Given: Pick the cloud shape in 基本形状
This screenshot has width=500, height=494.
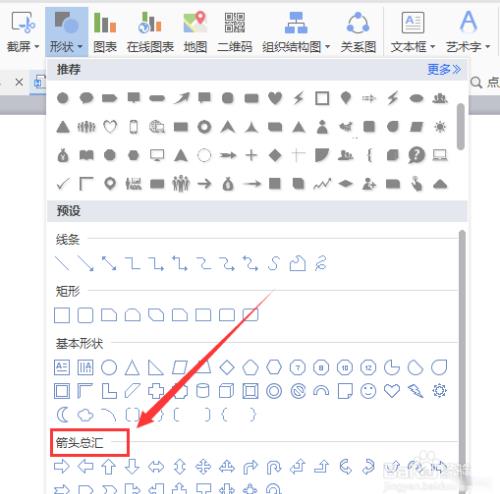Looking at the screenshot, I should pyautogui.click(x=85, y=415).
